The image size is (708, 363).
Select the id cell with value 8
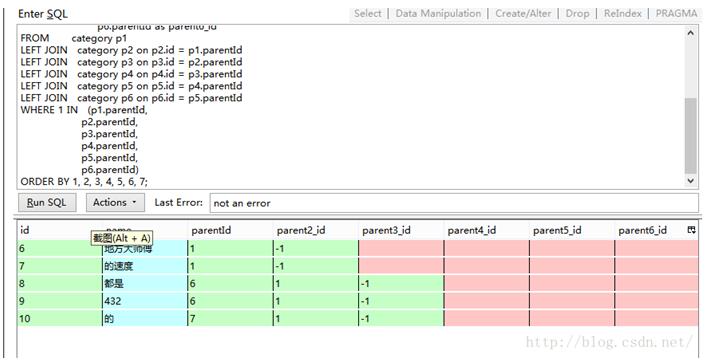(60, 284)
